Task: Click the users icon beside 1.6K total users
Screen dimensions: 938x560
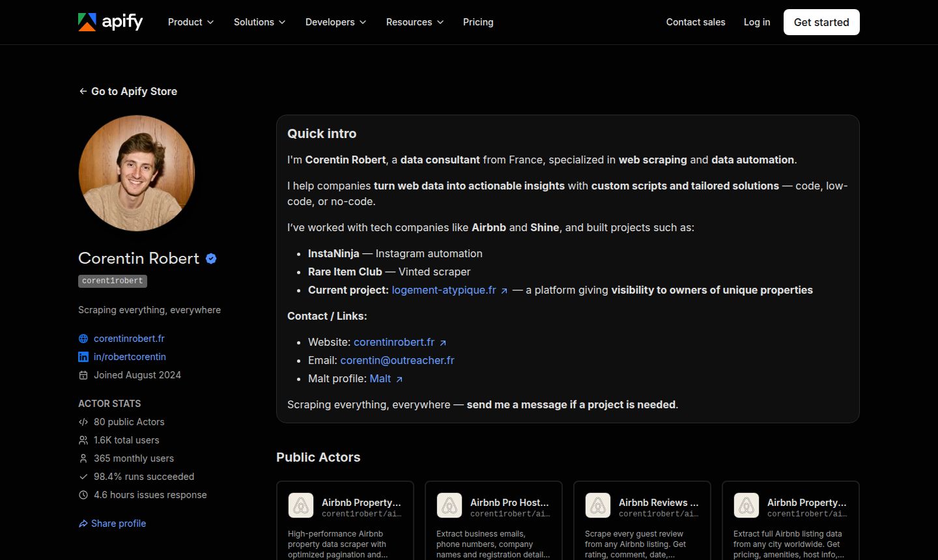Action: click(83, 440)
